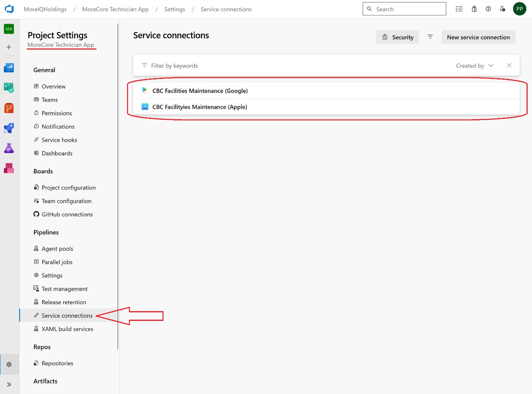
Task: Click the Azure DevOps logo top left
Action: click(x=9, y=9)
